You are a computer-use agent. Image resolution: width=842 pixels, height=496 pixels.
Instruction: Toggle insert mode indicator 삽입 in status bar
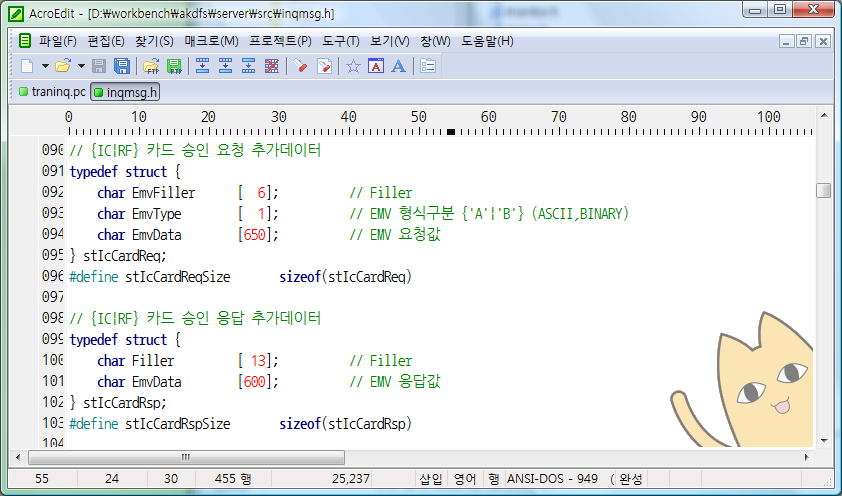point(431,479)
